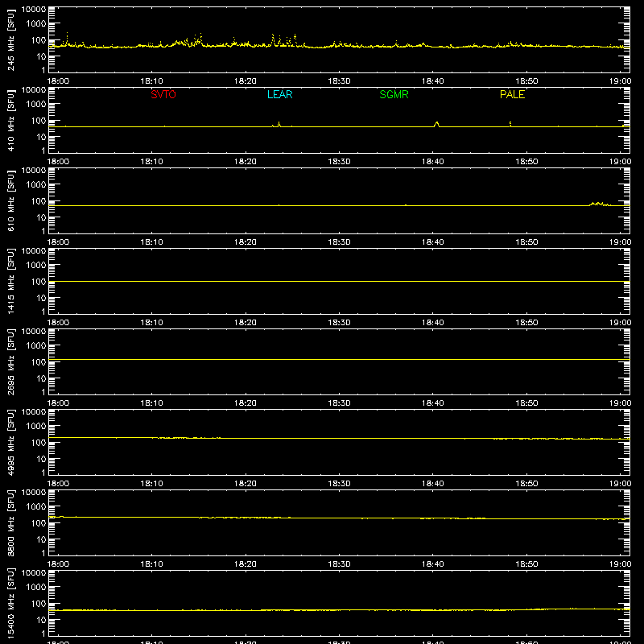The width and height of the screenshot is (644, 644).
Task: Click 18:00 tick label under 610 MHz plot
Action: (x=58, y=242)
